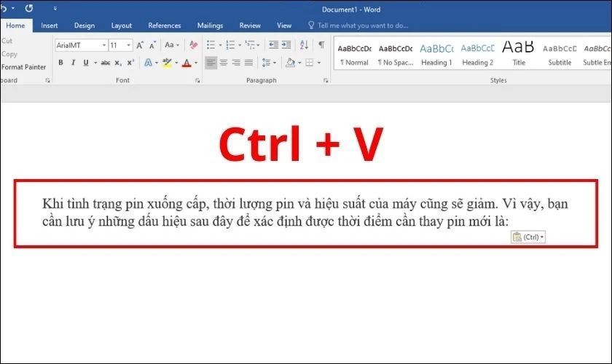
Task: Switch to Home tab
Action: point(15,25)
